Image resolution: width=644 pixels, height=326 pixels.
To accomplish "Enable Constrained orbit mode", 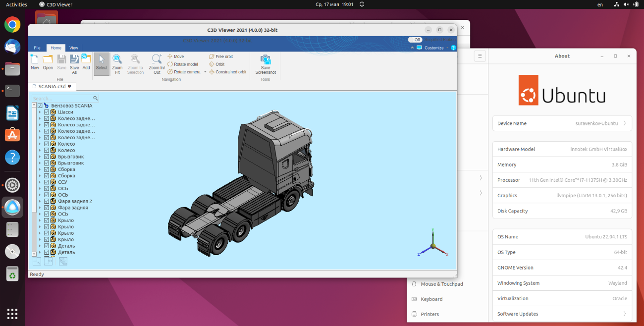I will [x=227, y=72].
